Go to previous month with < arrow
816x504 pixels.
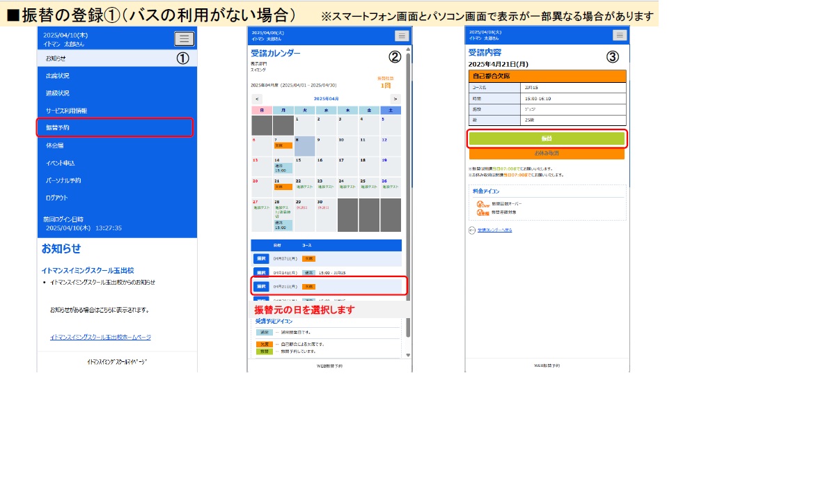tap(257, 99)
